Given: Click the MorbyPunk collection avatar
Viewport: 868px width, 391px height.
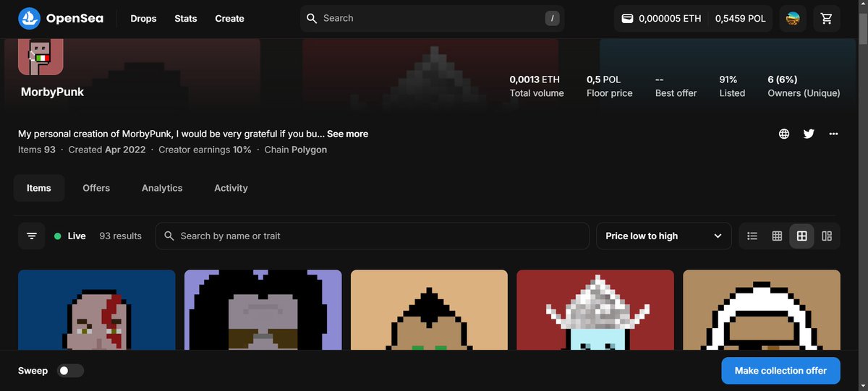Looking at the screenshot, I should tap(41, 56).
